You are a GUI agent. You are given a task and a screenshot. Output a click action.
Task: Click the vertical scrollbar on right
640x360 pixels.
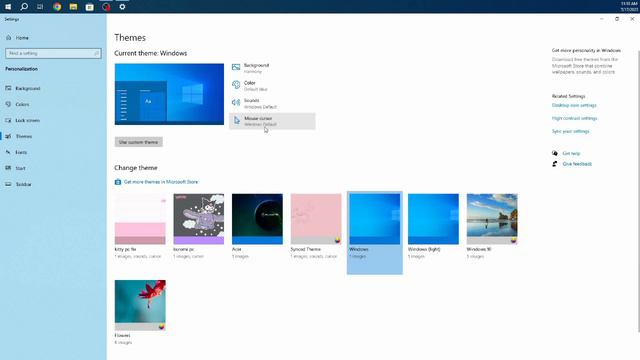[638, 192]
